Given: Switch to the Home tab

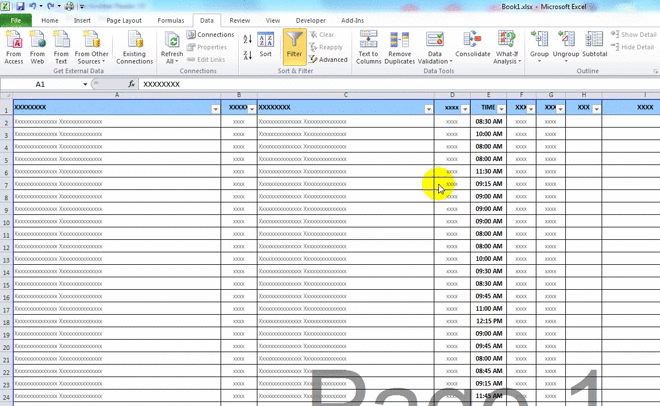Looking at the screenshot, I should [50, 20].
